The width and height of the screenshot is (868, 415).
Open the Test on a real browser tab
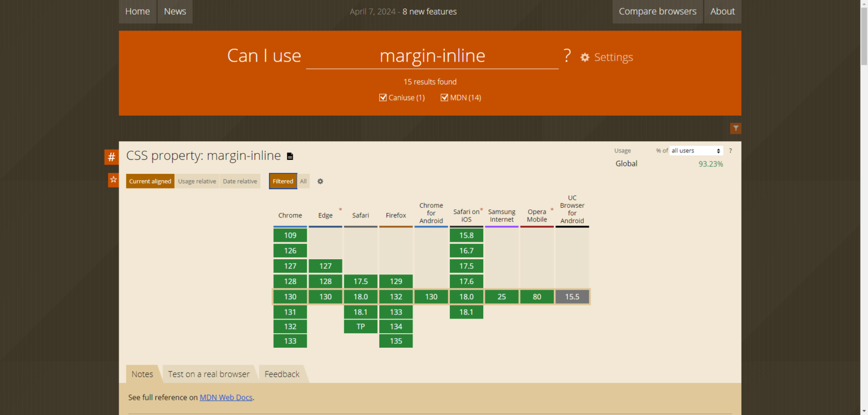(209, 374)
